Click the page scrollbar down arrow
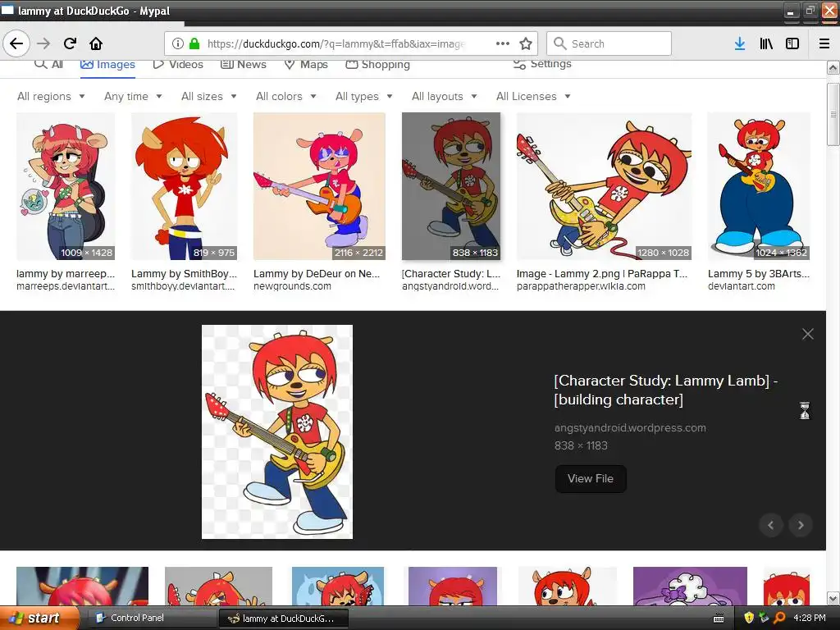 (833, 598)
